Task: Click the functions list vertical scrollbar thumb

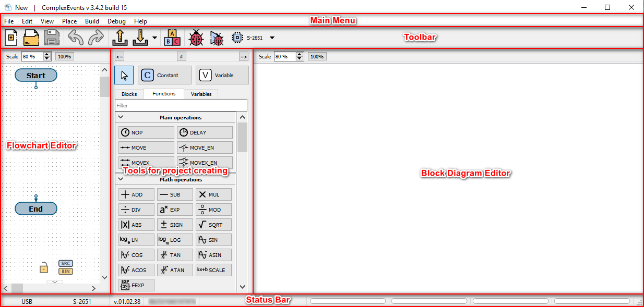Action: click(x=242, y=137)
